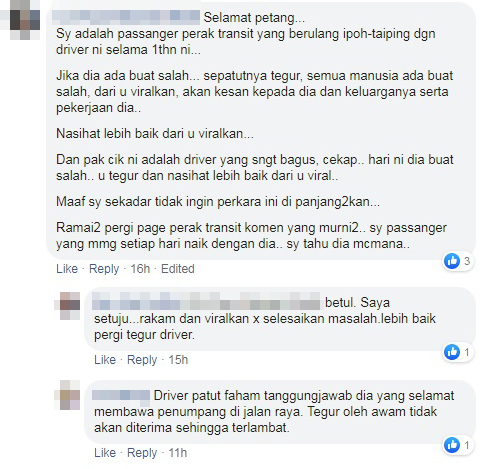The image size is (502, 469).
Task: Open the avatar of the 'Driver patut faham' replier
Action: (x=70, y=395)
